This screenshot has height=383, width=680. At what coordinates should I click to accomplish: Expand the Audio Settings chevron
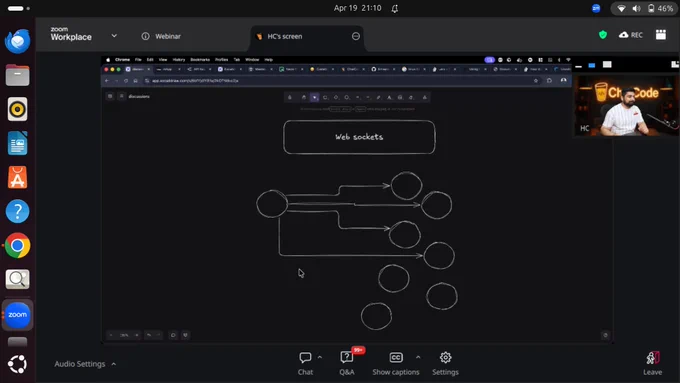pyautogui.click(x=114, y=364)
